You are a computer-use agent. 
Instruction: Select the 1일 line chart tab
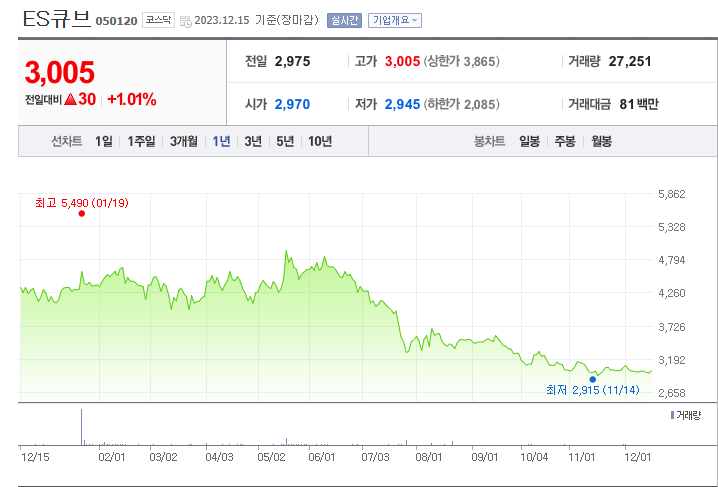(104, 141)
